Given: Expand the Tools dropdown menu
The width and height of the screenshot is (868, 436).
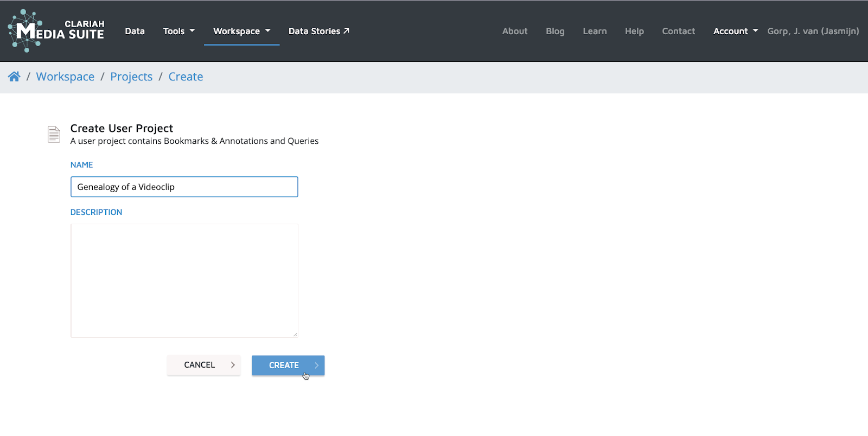Looking at the screenshot, I should pos(178,31).
